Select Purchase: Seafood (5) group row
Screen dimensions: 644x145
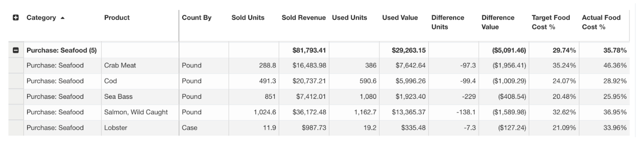click(x=62, y=50)
